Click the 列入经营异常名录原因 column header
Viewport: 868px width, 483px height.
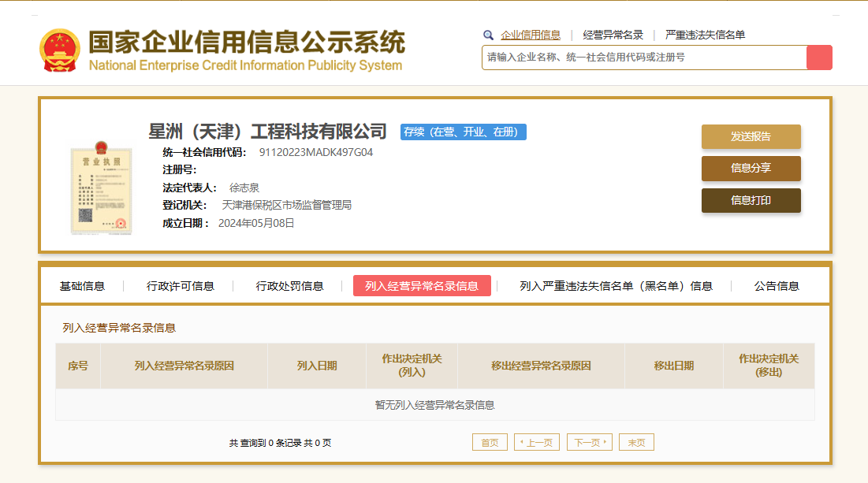[x=184, y=366]
